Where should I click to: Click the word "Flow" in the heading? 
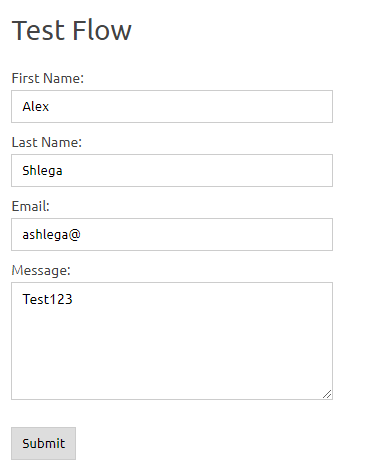click(x=102, y=30)
